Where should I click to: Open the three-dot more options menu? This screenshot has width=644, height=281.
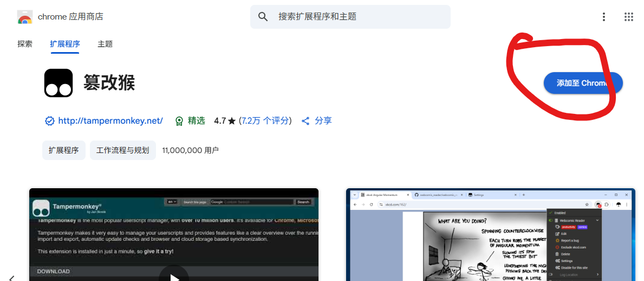tap(604, 17)
